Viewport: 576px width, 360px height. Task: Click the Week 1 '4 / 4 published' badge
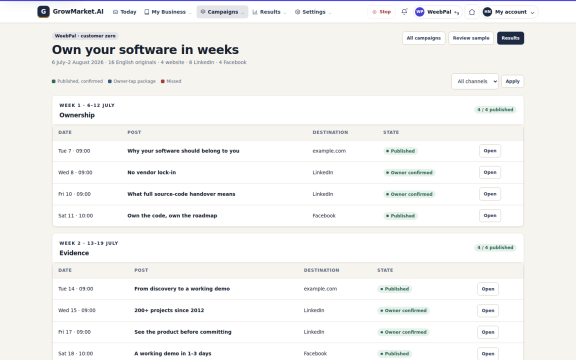point(495,110)
